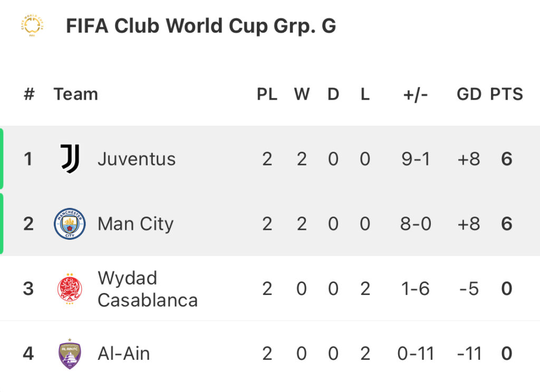The width and height of the screenshot is (540, 392).
Task: Click the +/- goals column header
Action: pyautogui.click(x=416, y=94)
